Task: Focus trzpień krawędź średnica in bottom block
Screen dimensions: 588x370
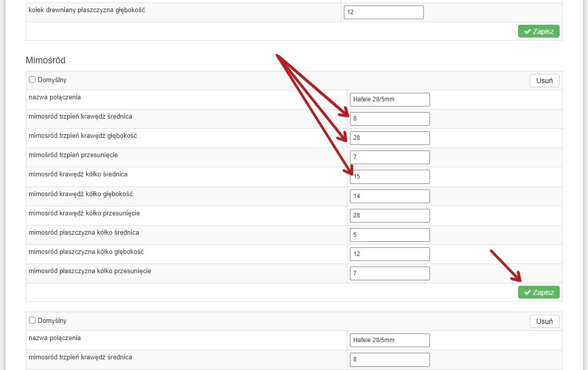Action: point(389,360)
